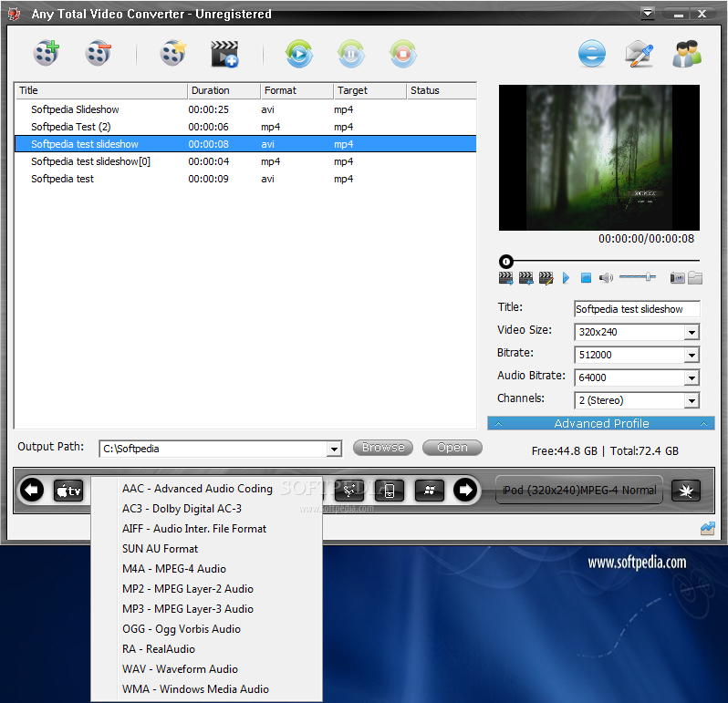Select the Softpedia Test (2) row
Screen dimensions: 728x703
click(245, 127)
